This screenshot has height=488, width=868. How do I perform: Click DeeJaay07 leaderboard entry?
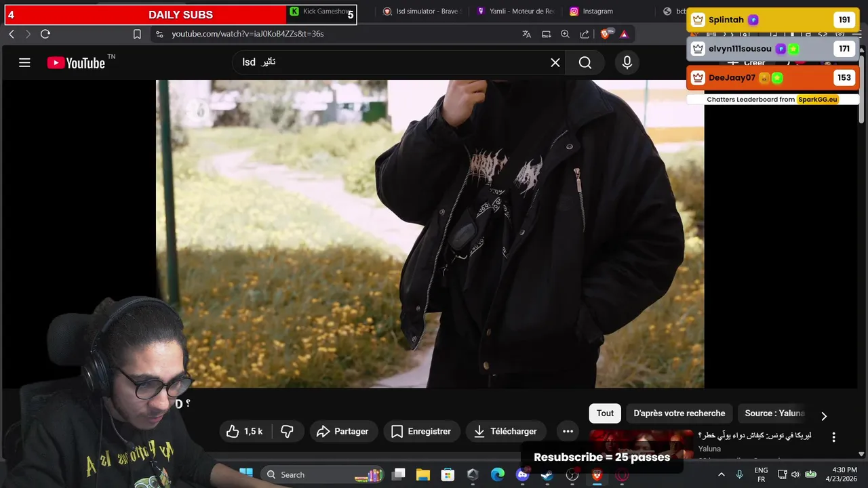click(773, 77)
